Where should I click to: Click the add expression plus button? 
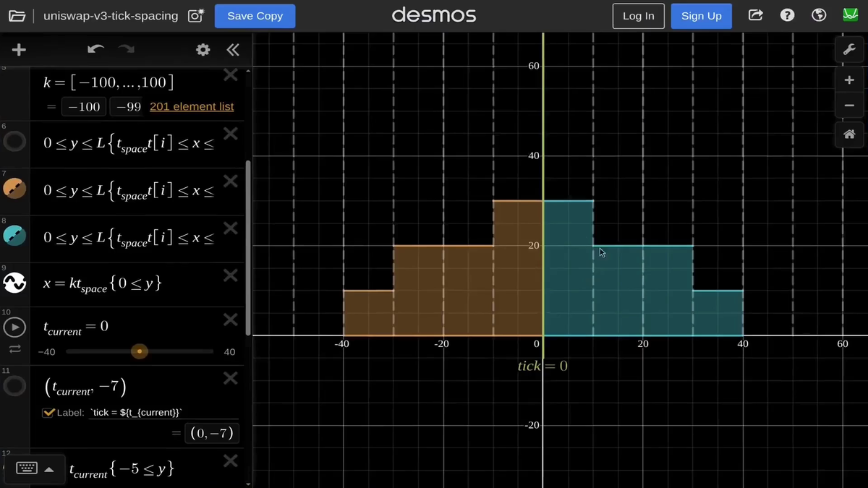point(20,50)
